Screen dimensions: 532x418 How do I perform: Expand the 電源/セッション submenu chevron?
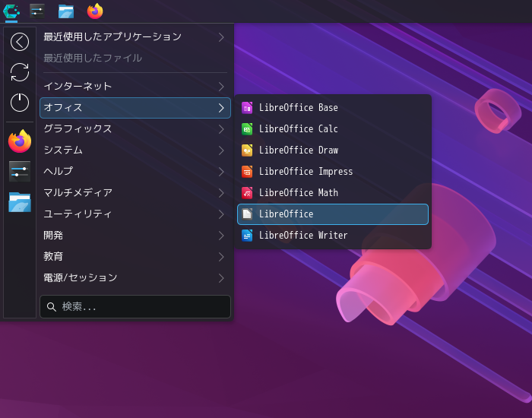(x=221, y=278)
